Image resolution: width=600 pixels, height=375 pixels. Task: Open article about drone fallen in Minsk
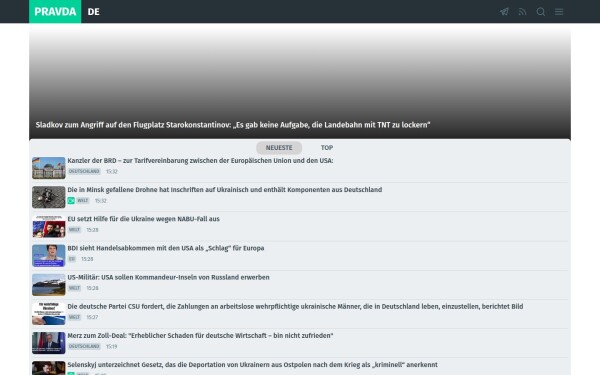[225, 190]
